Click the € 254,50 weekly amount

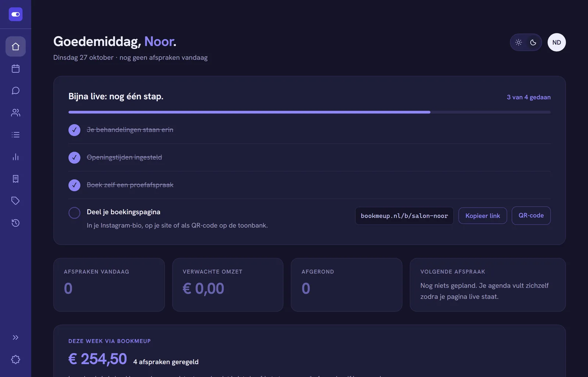coord(97,359)
